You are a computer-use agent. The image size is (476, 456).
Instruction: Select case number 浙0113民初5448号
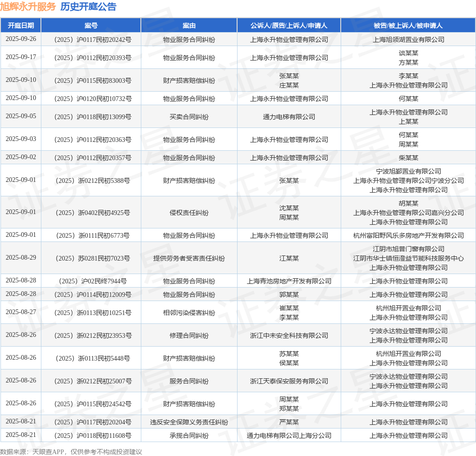(x=104, y=358)
